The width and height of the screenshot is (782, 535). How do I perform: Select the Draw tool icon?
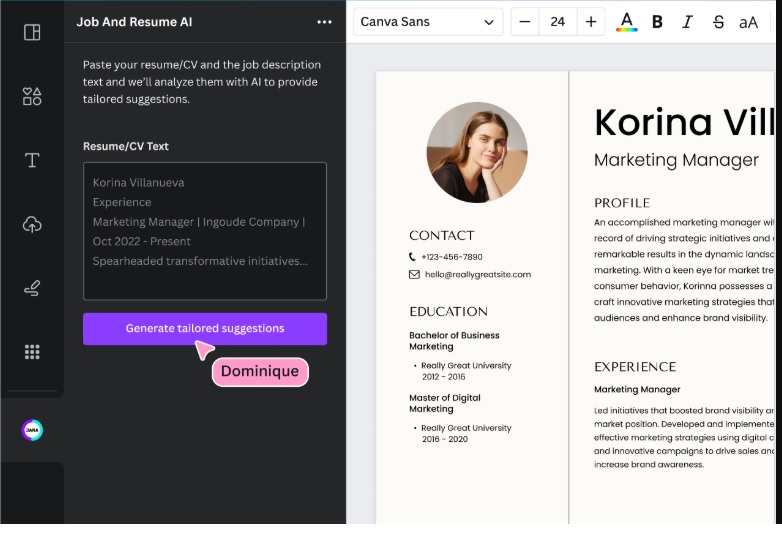[32, 288]
